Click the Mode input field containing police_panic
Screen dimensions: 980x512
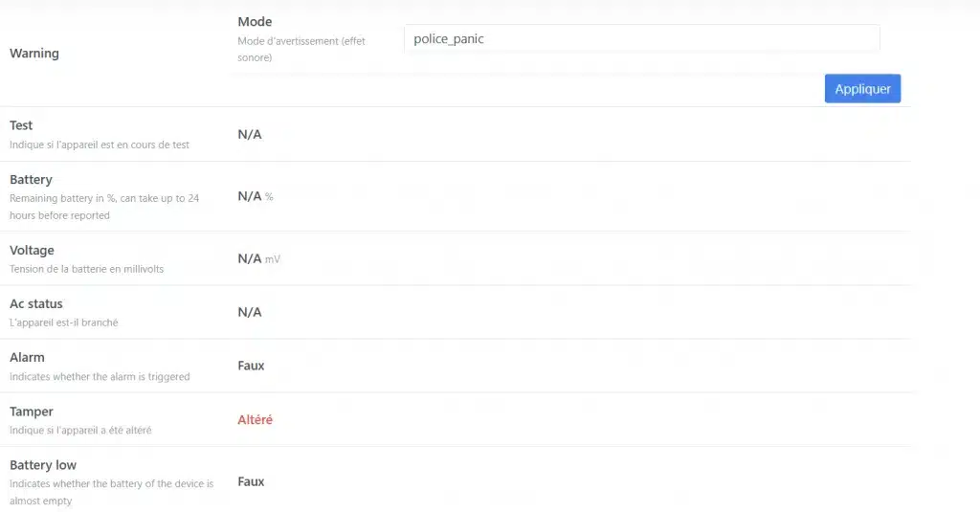tap(641, 39)
